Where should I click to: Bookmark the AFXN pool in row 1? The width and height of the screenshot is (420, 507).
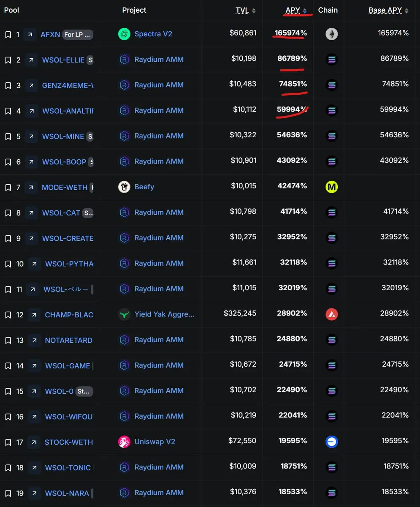(x=8, y=35)
